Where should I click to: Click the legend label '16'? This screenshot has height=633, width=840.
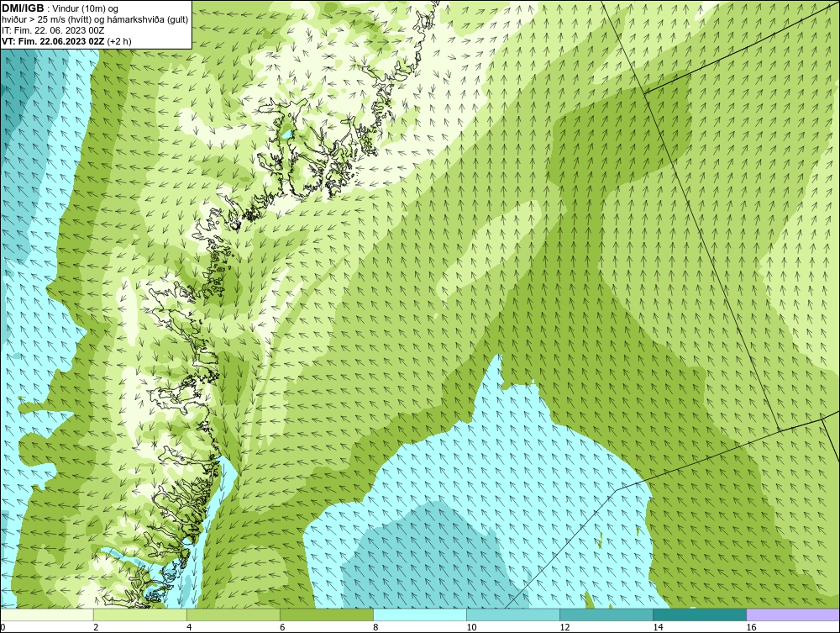(751, 627)
